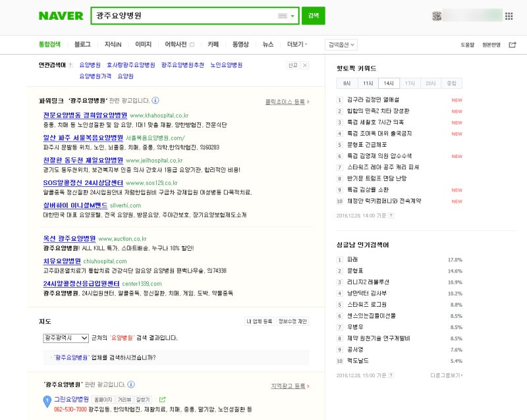Click related search 요양병원
Screen dimensions: 527x420
pos(90,65)
